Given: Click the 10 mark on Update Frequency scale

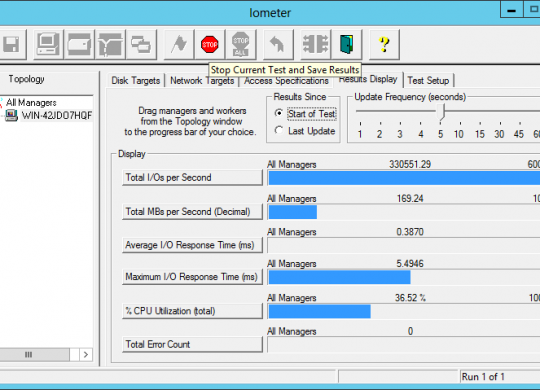Looking at the screenshot, I should click(459, 134).
